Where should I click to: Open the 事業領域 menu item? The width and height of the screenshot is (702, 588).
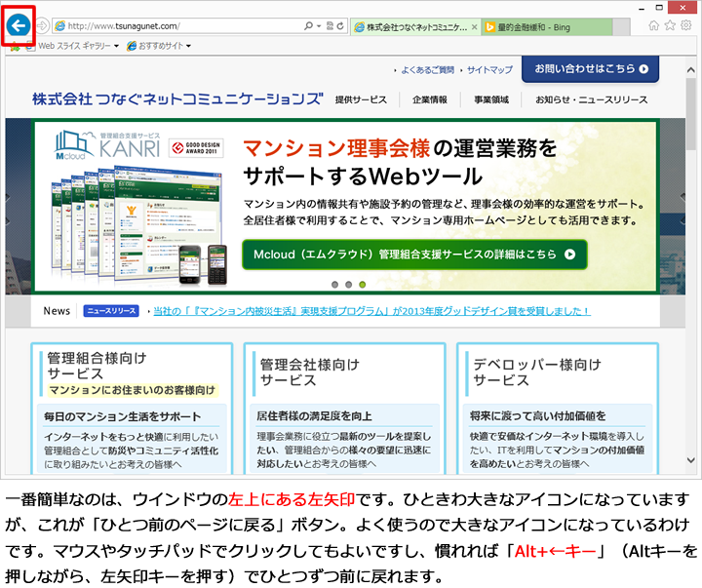click(x=491, y=99)
